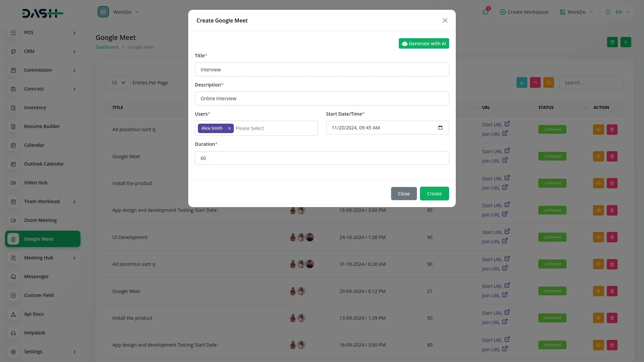Click the orange refresh icon beside search

(x=548, y=83)
